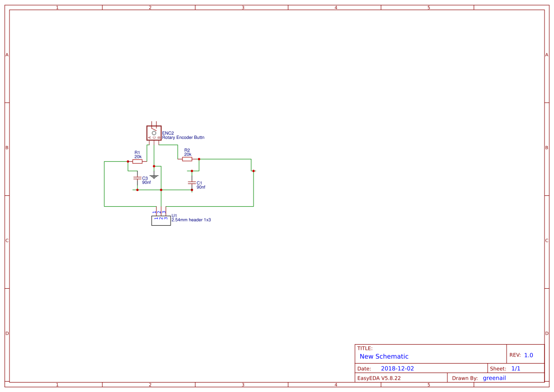Click the junction dot left of R1
The height and width of the screenshot is (392, 554).
pos(127,161)
